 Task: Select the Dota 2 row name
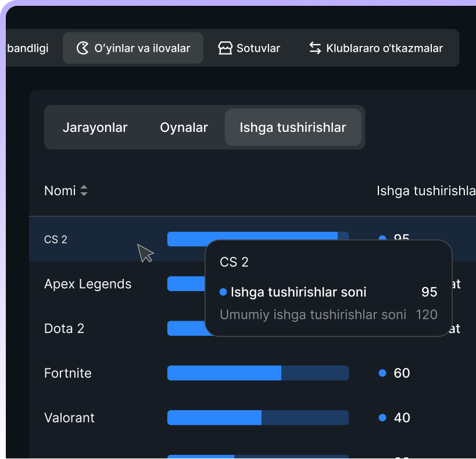coord(64,329)
